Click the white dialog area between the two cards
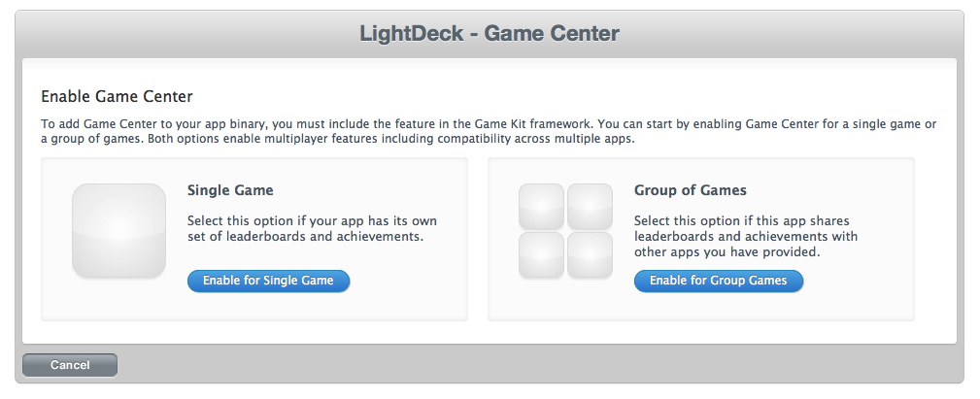This screenshot has height=399, width=980. (478, 239)
